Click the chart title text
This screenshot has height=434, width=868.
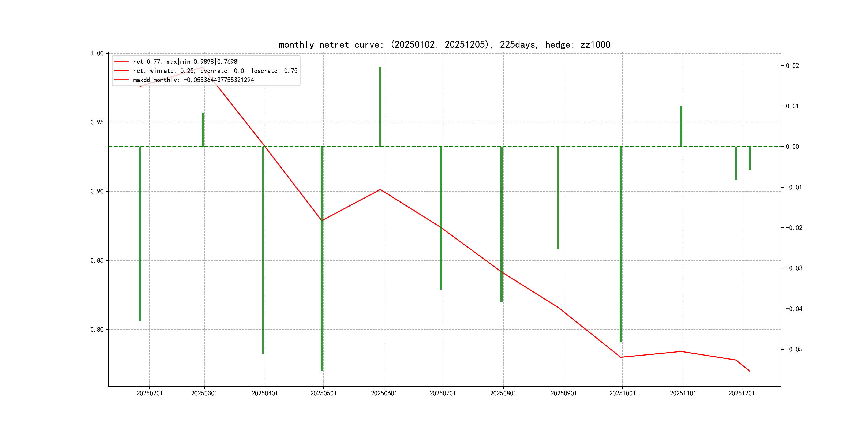[x=444, y=44]
